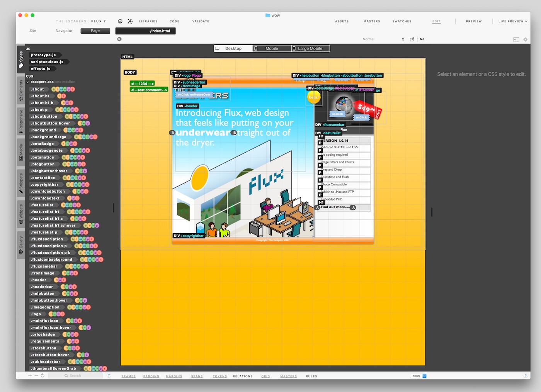This screenshot has width=541, height=392.
Task: Click the open-in-external-window icon
Action: coord(412,39)
